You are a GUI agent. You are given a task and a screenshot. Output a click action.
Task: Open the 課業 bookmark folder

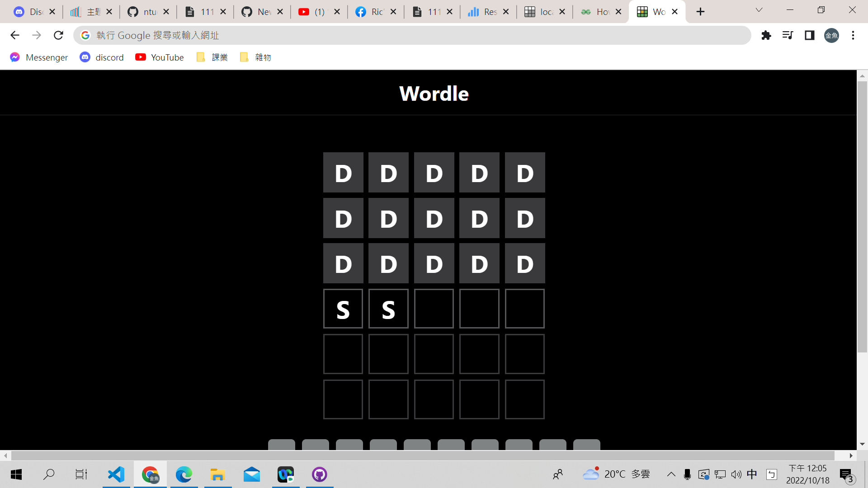[212, 57]
